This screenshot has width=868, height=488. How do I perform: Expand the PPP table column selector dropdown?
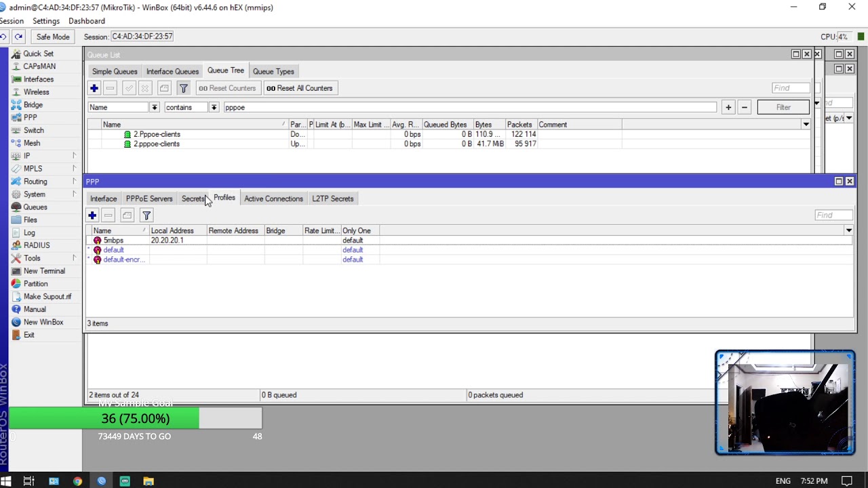coord(848,231)
